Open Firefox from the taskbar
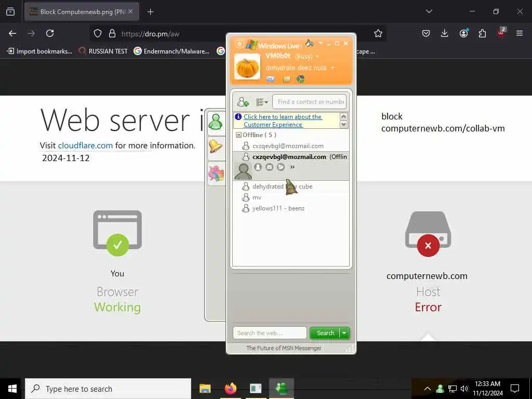The height and width of the screenshot is (399, 532). click(x=230, y=389)
